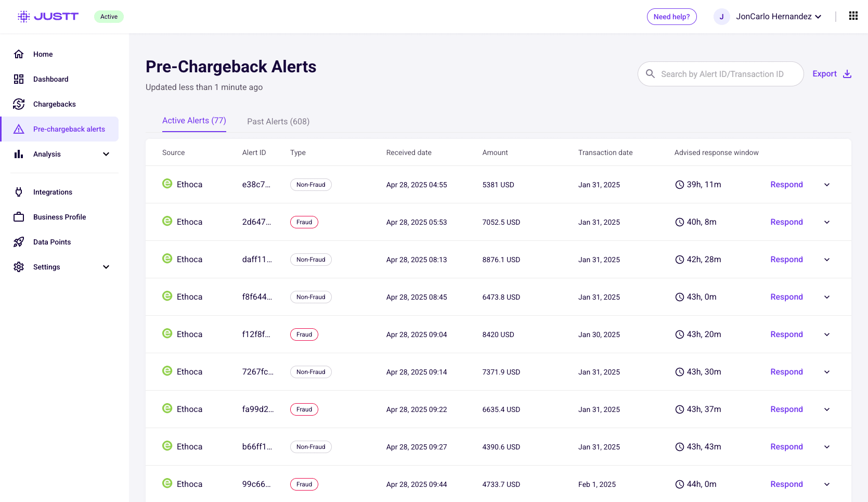Expand row details for alert b66ff1
868x502 pixels.
click(827, 447)
